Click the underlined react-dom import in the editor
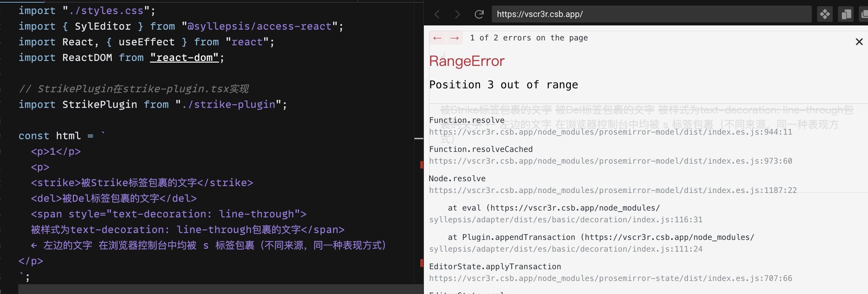 point(184,57)
